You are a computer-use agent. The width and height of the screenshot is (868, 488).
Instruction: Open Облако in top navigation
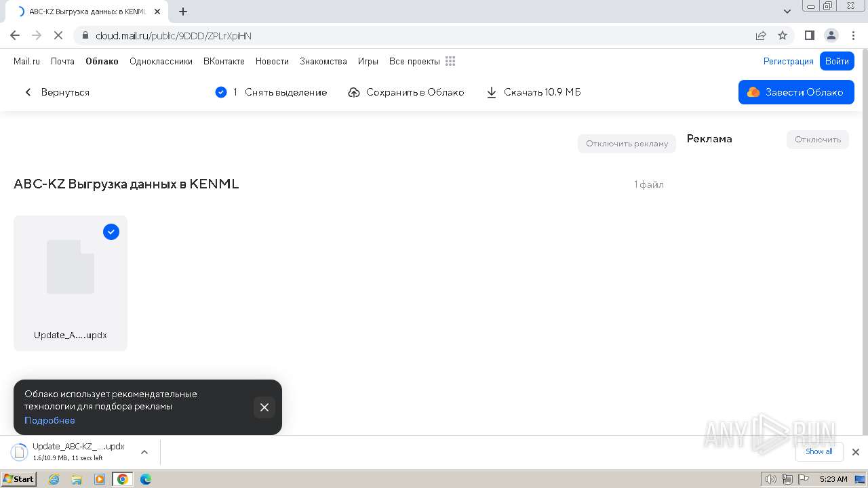(102, 61)
